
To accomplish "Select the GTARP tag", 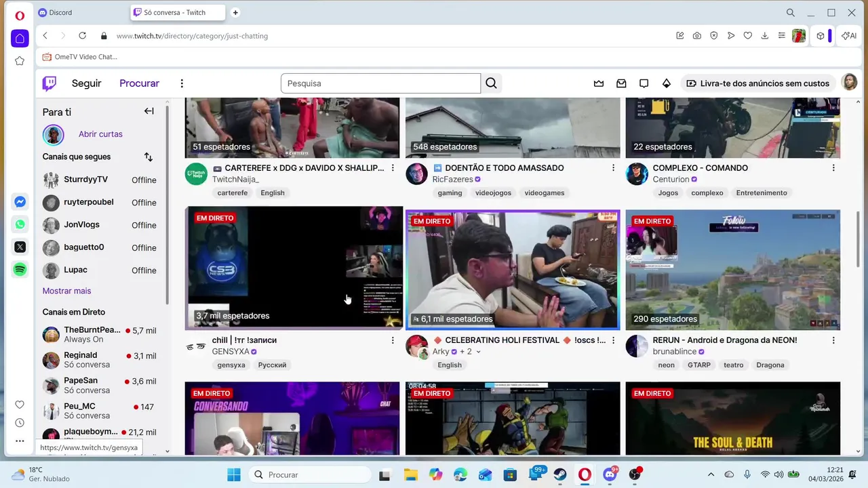I will coord(699,365).
